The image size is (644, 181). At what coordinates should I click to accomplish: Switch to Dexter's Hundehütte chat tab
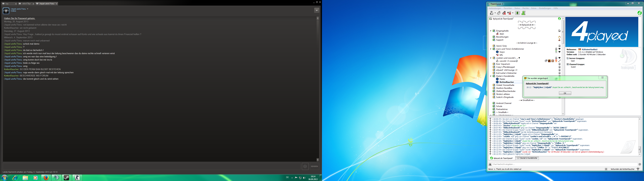tap(527, 158)
